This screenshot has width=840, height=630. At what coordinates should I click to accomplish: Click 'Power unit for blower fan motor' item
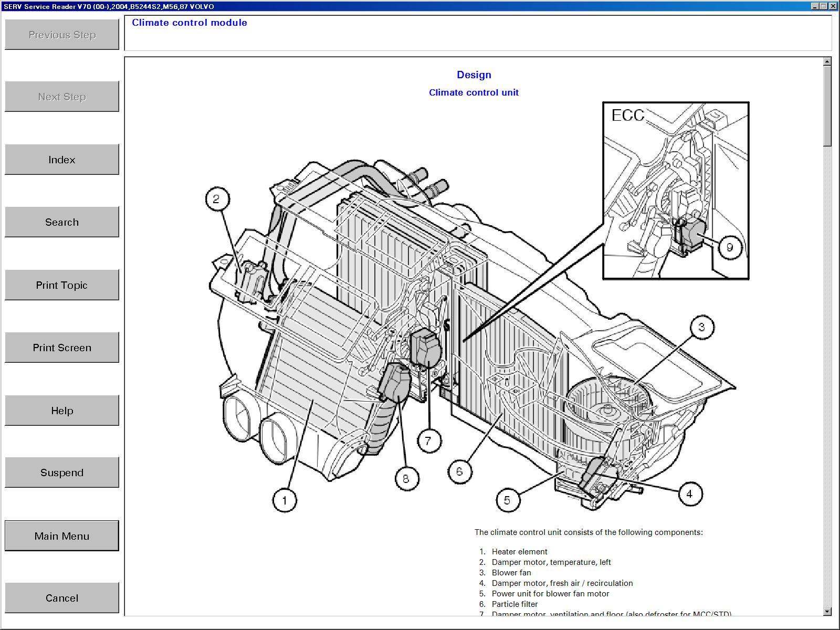tap(550, 594)
